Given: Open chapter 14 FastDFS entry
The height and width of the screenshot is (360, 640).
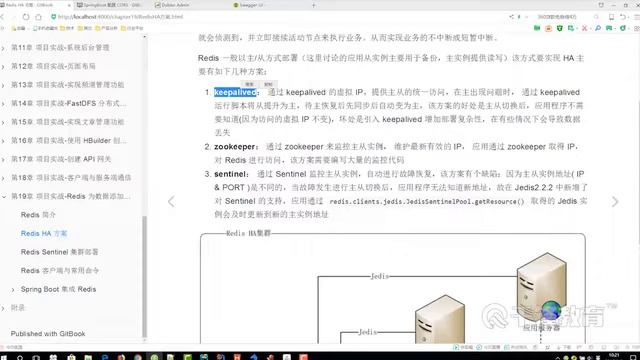Looking at the screenshot, I should coord(68,103).
